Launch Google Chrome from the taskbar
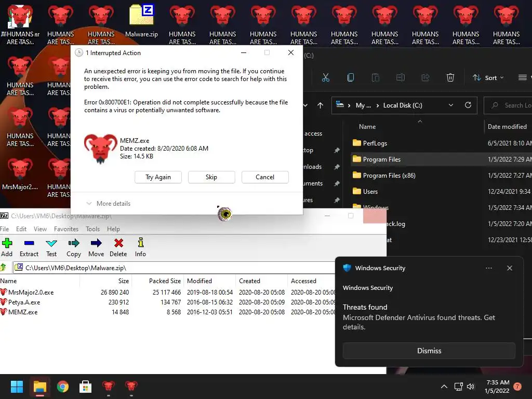This screenshot has width=532, height=399. click(x=63, y=387)
